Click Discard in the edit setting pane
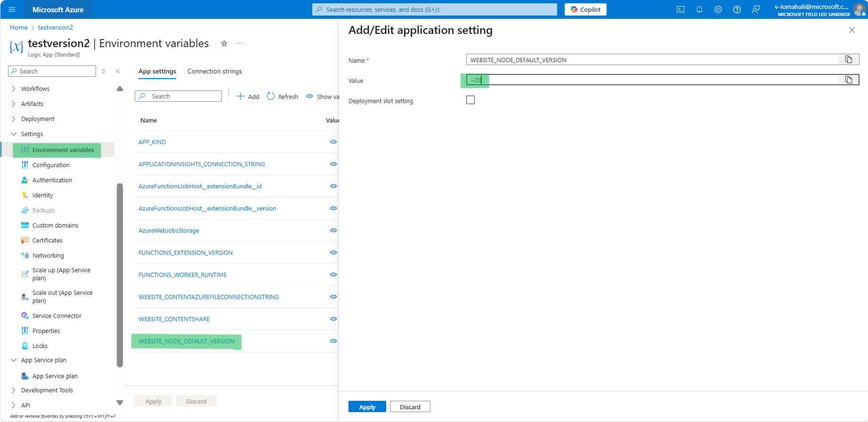The height and width of the screenshot is (422, 868). [x=410, y=407]
